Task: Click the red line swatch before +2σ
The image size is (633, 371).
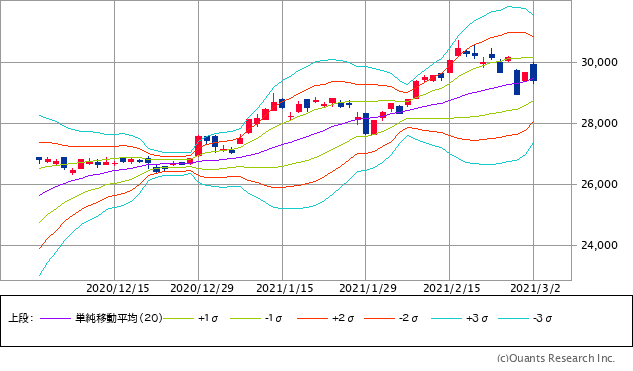Action: coord(312,319)
